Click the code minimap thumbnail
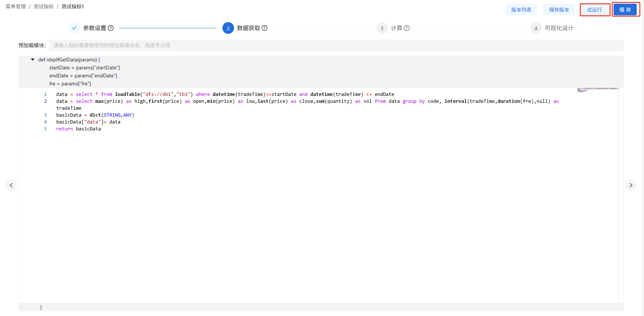Image resolution: width=644 pixels, height=316 pixels. pos(597,90)
